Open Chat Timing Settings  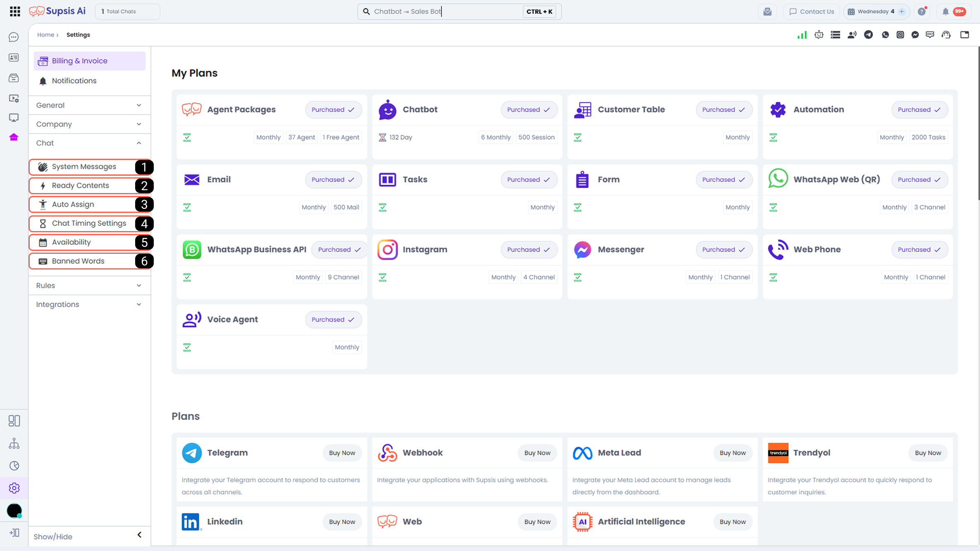coord(89,224)
